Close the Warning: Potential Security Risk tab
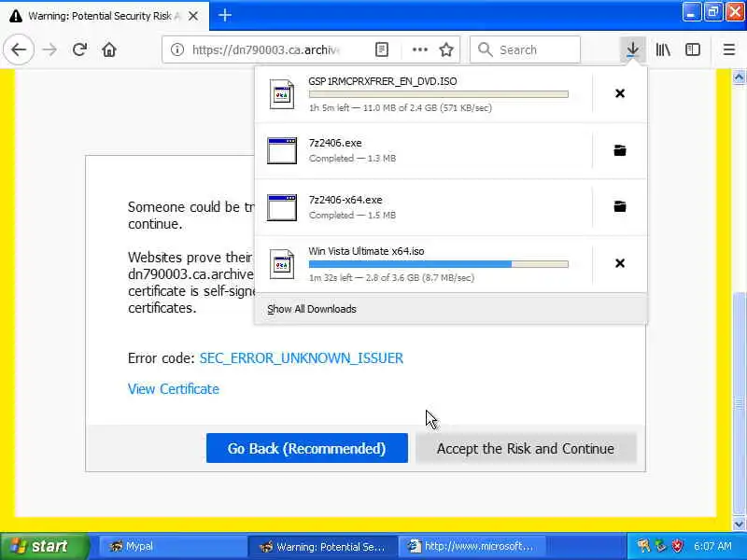 pyautogui.click(x=193, y=16)
